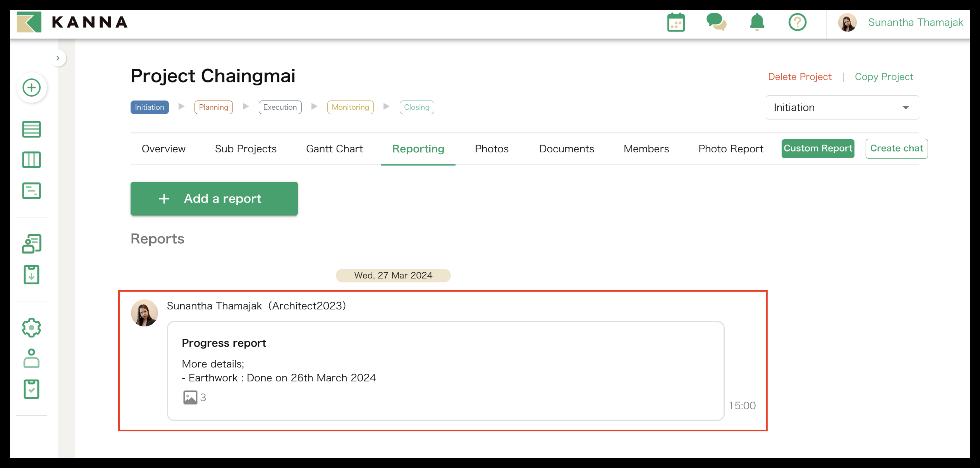This screenshot has height=468, width=980.
Task: Click the calendar icon in header
Action: (x=676, y=22)
